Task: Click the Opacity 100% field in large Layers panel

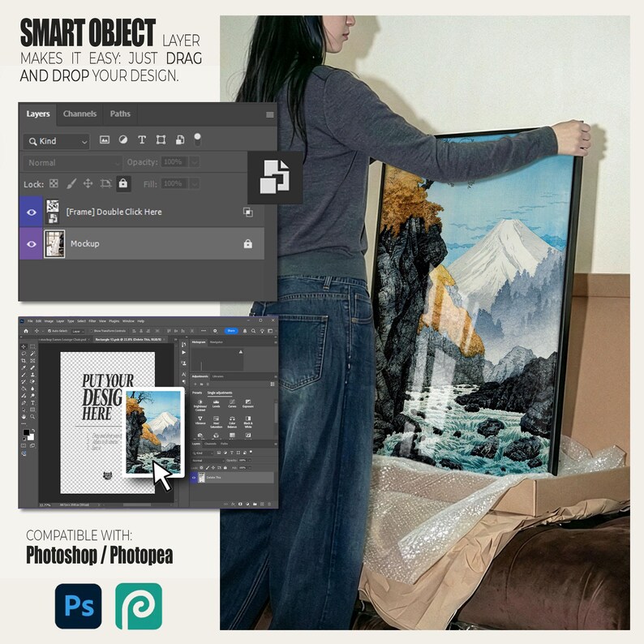Action: (x=174, y=162)
